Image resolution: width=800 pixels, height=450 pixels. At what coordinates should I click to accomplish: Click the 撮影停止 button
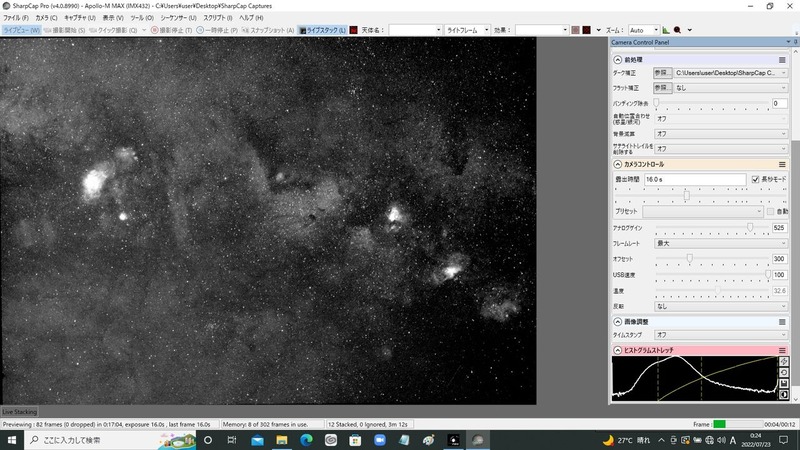(171, 30)
